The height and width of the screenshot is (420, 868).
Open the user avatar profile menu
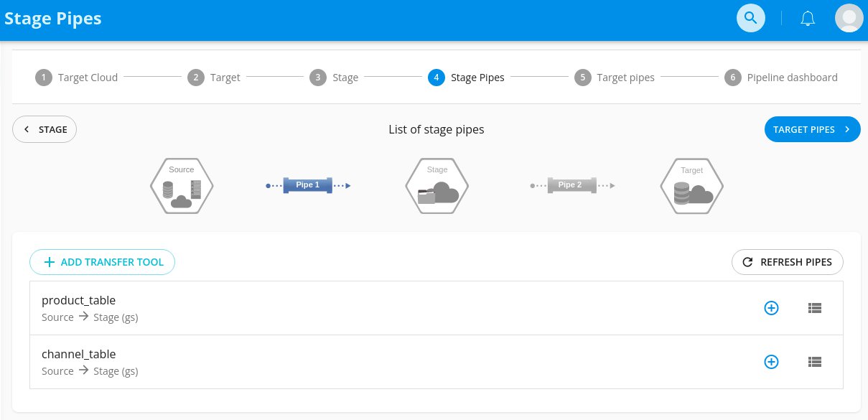tap(849, 18)
